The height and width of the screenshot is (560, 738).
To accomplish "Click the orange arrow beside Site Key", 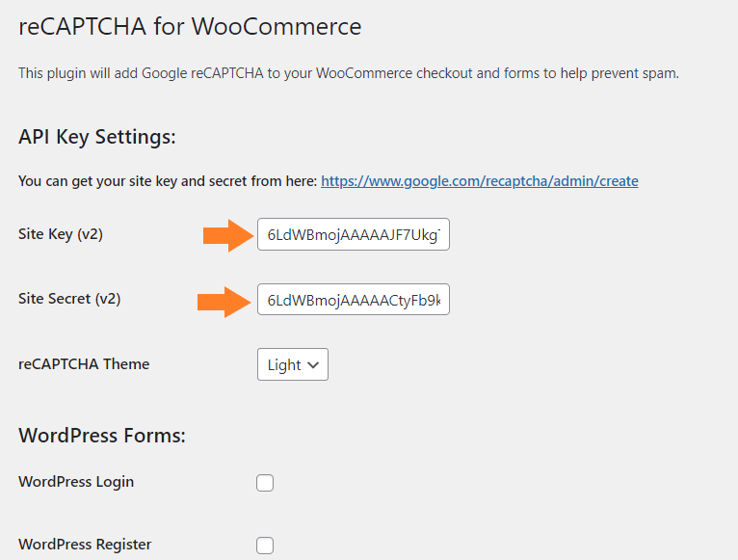I will click(228, 235).
